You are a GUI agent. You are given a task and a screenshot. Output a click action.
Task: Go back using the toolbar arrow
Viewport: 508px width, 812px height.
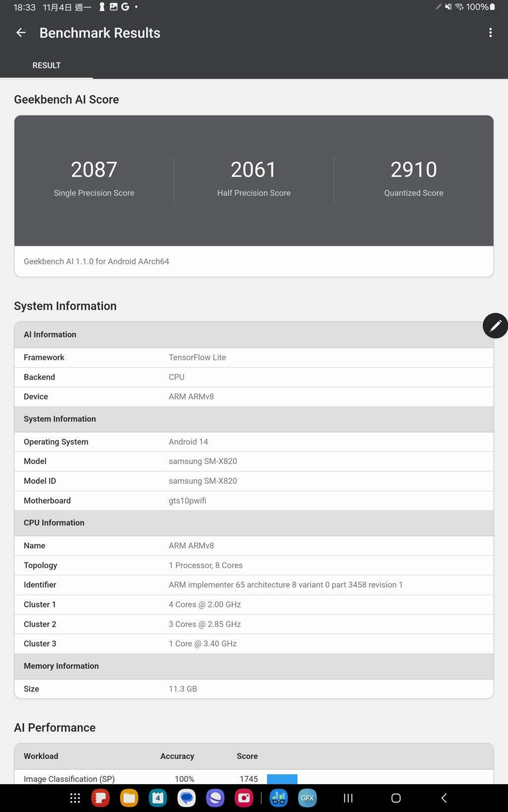click(x=21, y=33)
